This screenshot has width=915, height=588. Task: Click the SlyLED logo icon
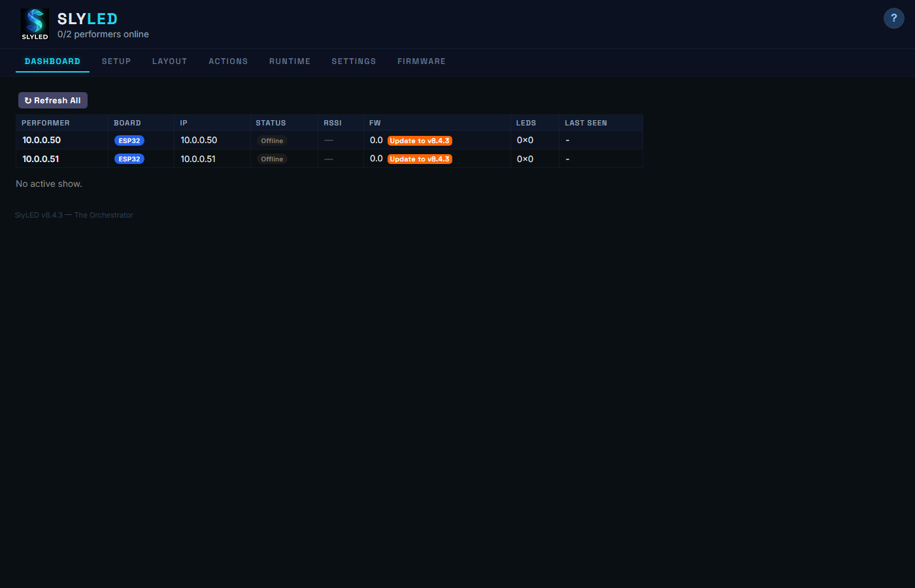point(35,24)
